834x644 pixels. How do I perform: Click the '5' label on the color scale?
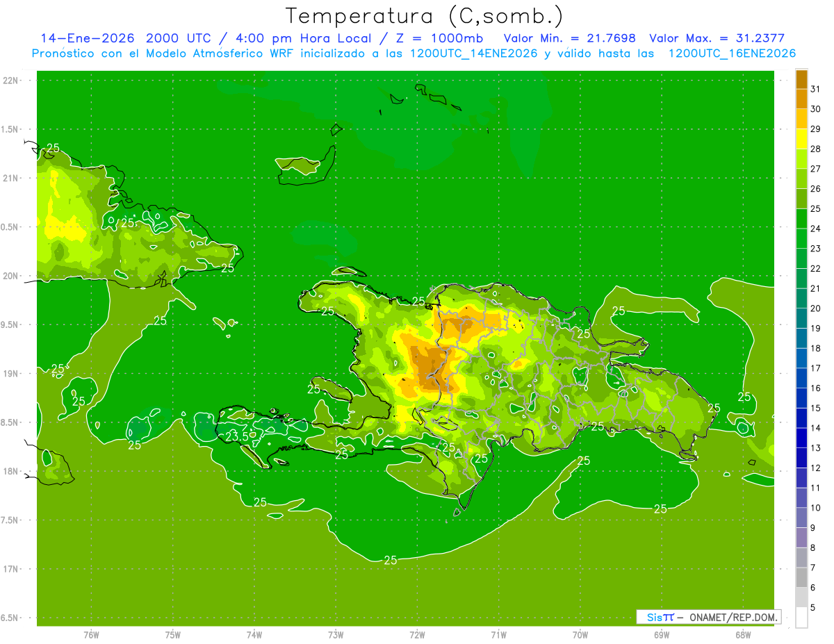point(813,608)
